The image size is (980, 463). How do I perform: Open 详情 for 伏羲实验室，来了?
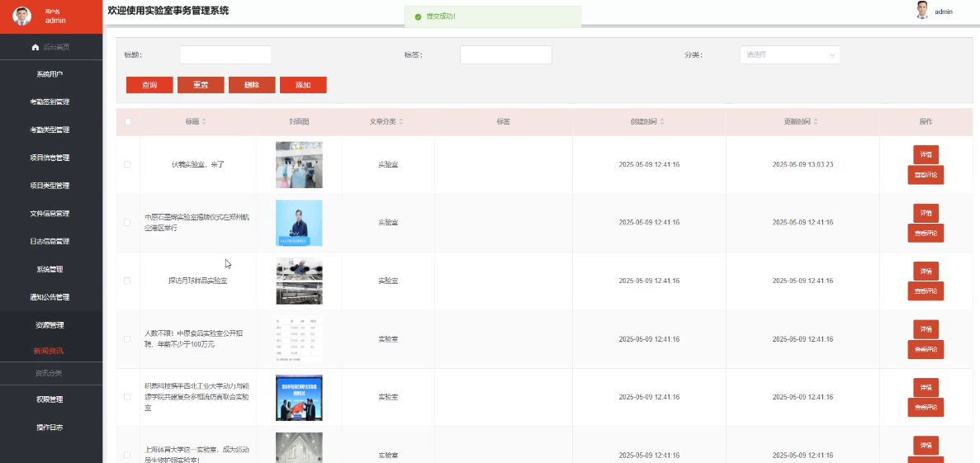click(926, 154)
